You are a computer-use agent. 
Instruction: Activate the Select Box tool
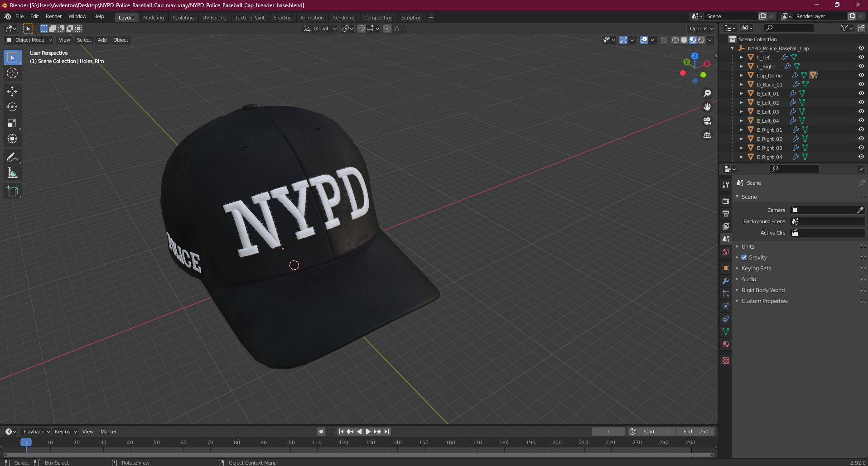tap(12, 58)
